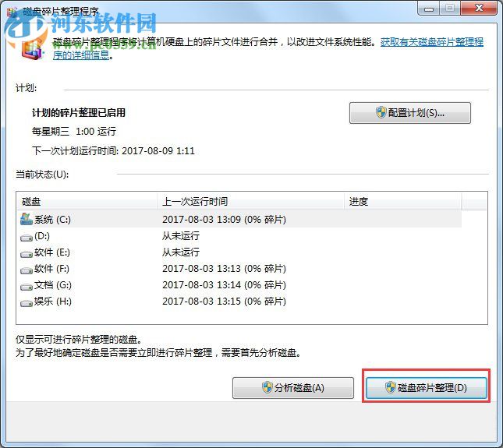Click 2017-08-03 13:14 (0% 碎片) cell
503x448 pixels.
pos(224,285)
